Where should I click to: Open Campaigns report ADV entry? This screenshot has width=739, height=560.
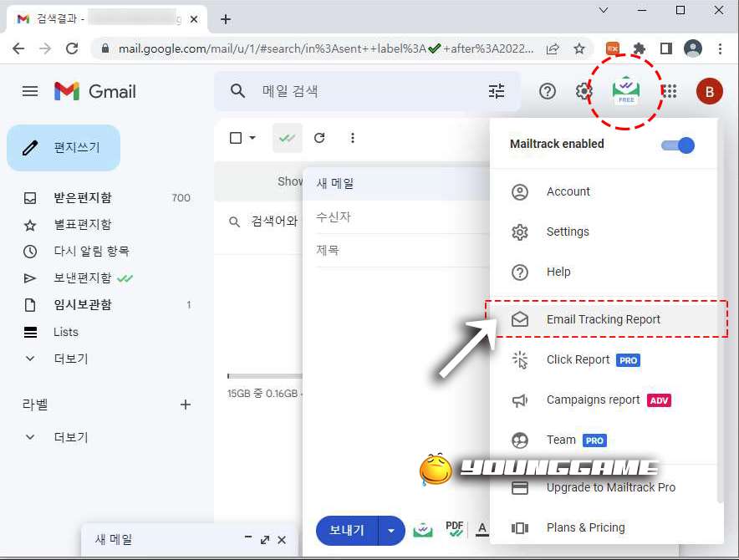(x=604, y=400)
